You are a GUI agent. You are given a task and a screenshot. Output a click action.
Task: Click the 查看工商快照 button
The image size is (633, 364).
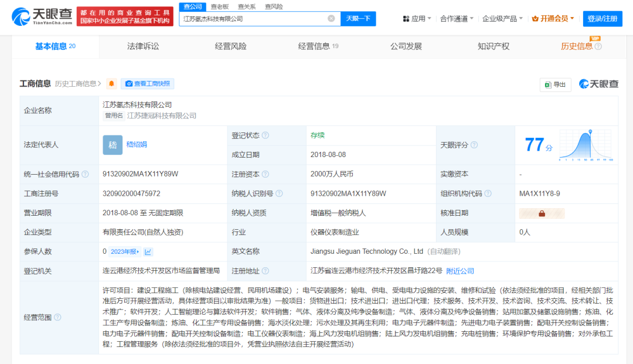pyautogui.click(x=147, y=84)
